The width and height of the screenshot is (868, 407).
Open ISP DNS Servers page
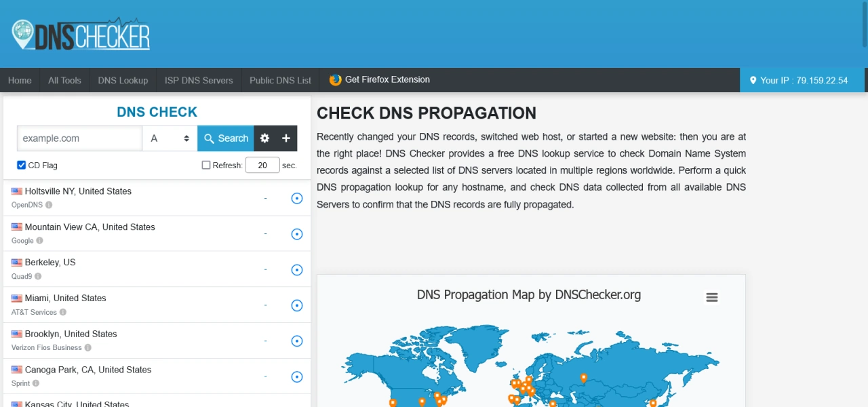click(199, 80)
